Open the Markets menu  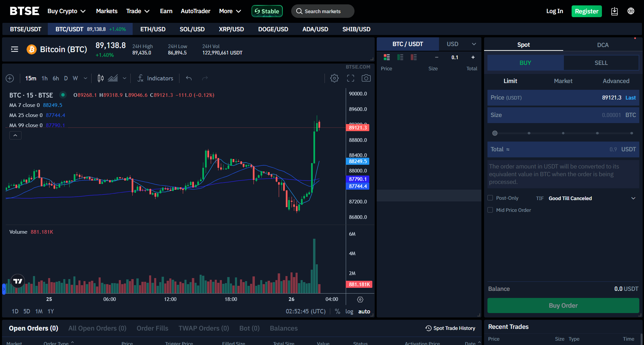pyautogui.click(x=106, y=11)
